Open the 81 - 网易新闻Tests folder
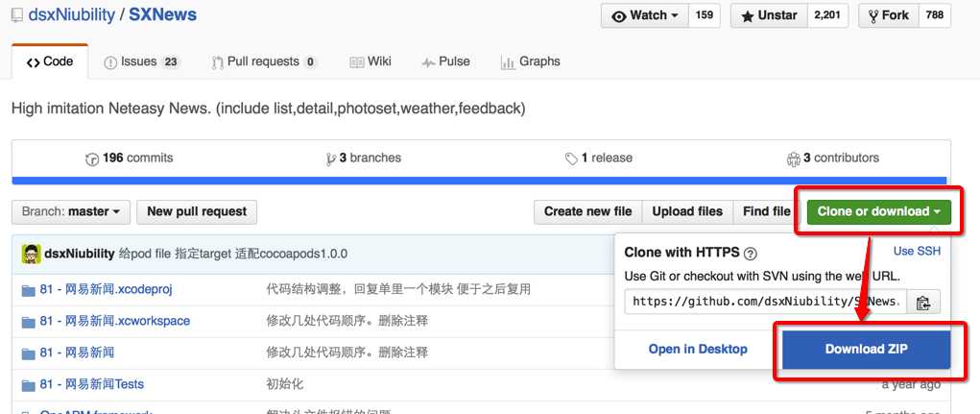Screen dimensions: 980x414 (92, 384)
